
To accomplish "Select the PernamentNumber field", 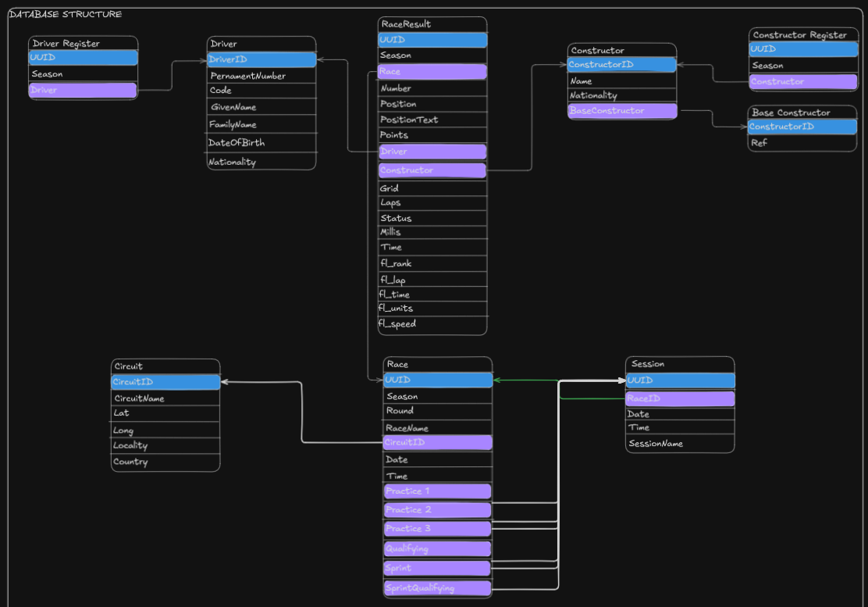I will coord(261,75).
